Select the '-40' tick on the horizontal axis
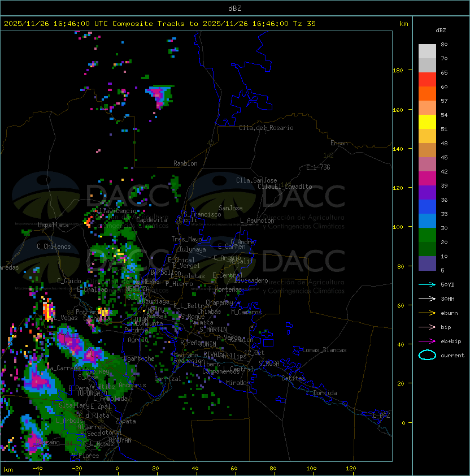Image resolution: width=470 pixels, height=476 pixels. pyautogui.click(x=37, y=469)
